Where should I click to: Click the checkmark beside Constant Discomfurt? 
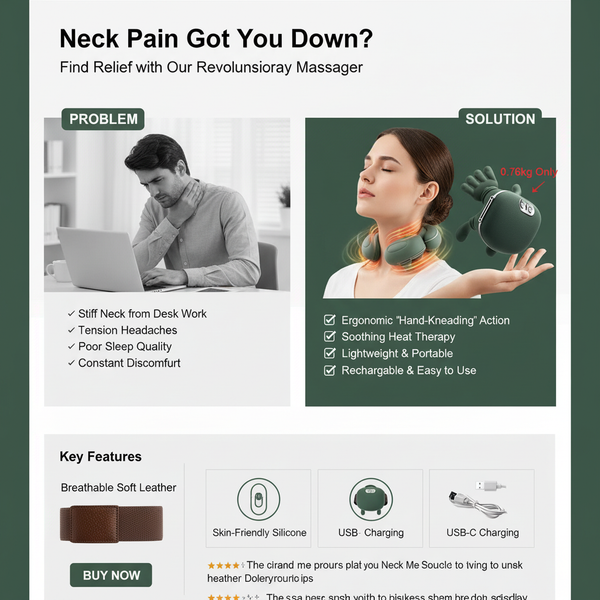(71, 363)
